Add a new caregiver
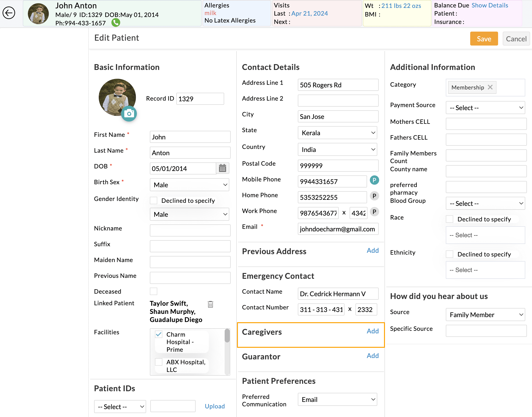The width and height of the screenshot is (532, 417). pos(372,331)
